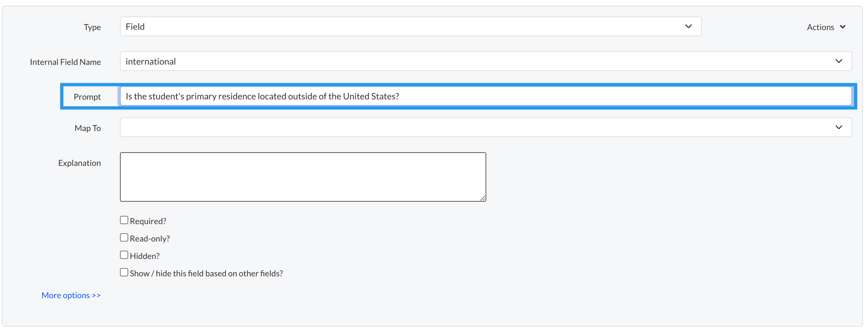
Task: Open the Actions menu
Action: tap(821, 27)
